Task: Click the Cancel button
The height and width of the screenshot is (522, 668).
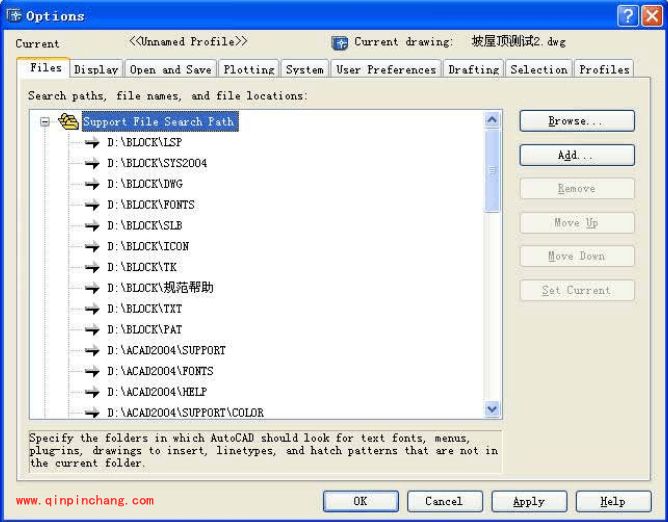Action: tap(445, 501)
